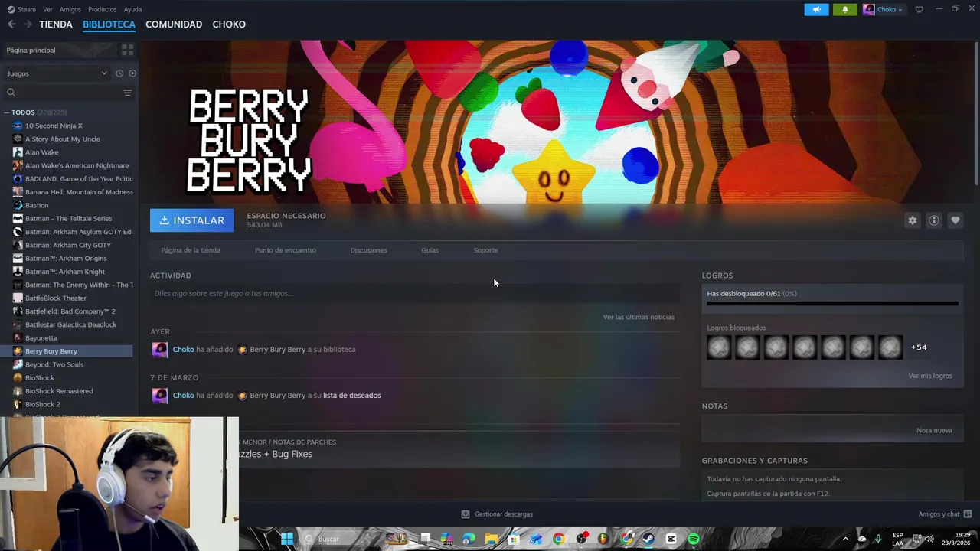Click Ver mis logros link
The height and width of the screenshot is (551, 980).
point(930,376)
